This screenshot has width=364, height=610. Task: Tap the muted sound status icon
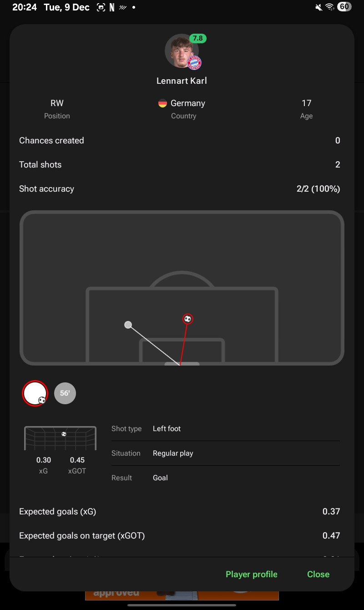click(318, 7)
